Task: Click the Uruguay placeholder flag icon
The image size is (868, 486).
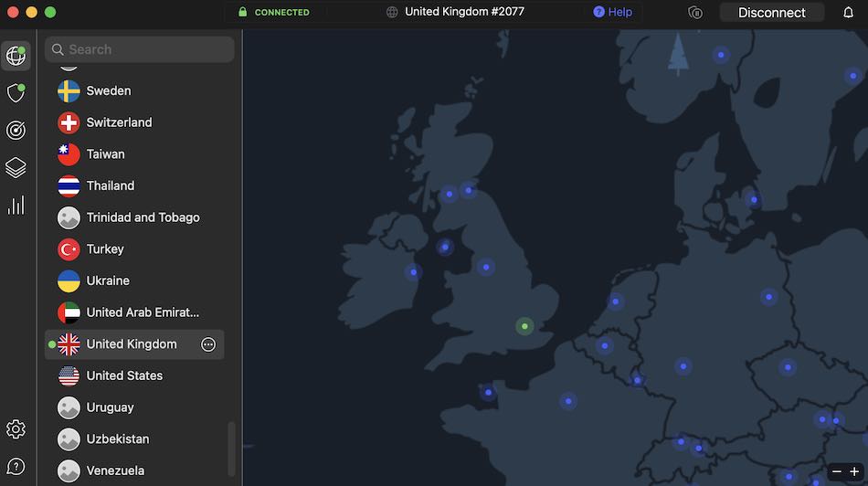Action: click(69, 407)
